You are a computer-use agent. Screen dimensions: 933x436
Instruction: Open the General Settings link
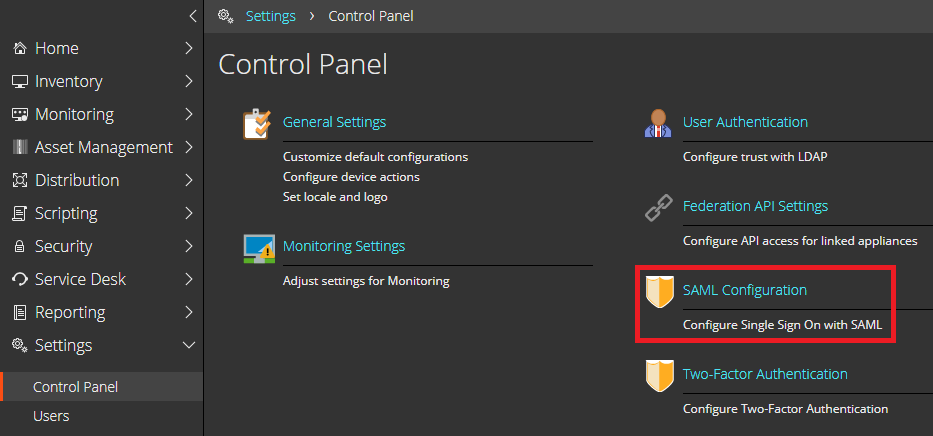click(x=334, y=122)
